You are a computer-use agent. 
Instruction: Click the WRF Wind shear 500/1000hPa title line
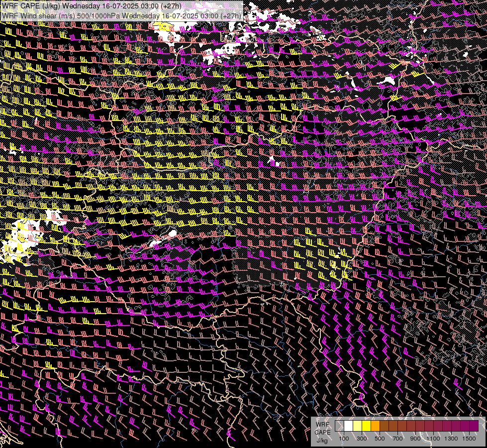(x=121, y=16)
